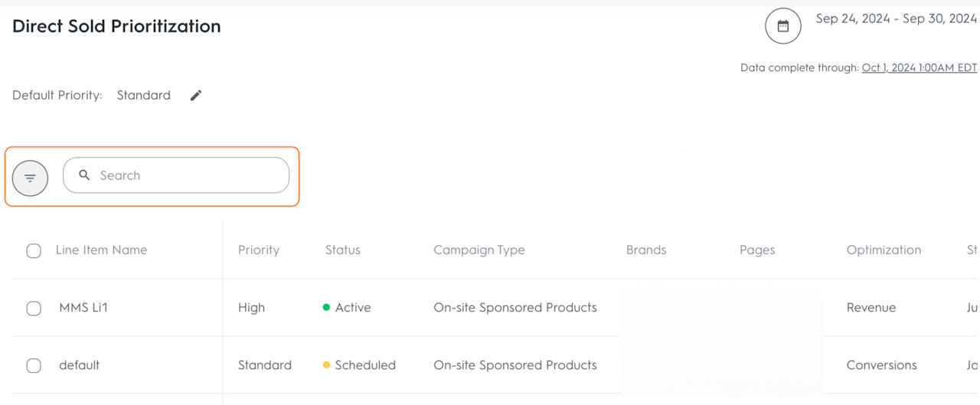980x405 pixels.
Task: Open the default line item
Action: 80,365
